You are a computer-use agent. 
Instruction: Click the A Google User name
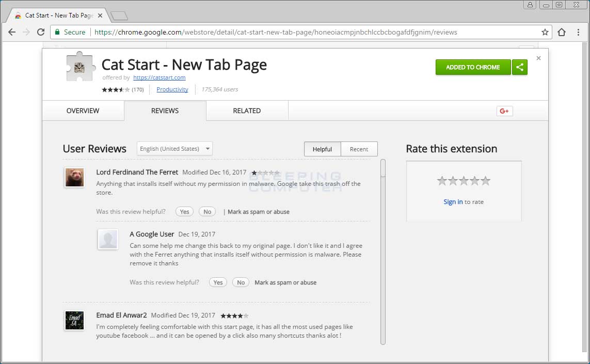[x=152, y=234]
